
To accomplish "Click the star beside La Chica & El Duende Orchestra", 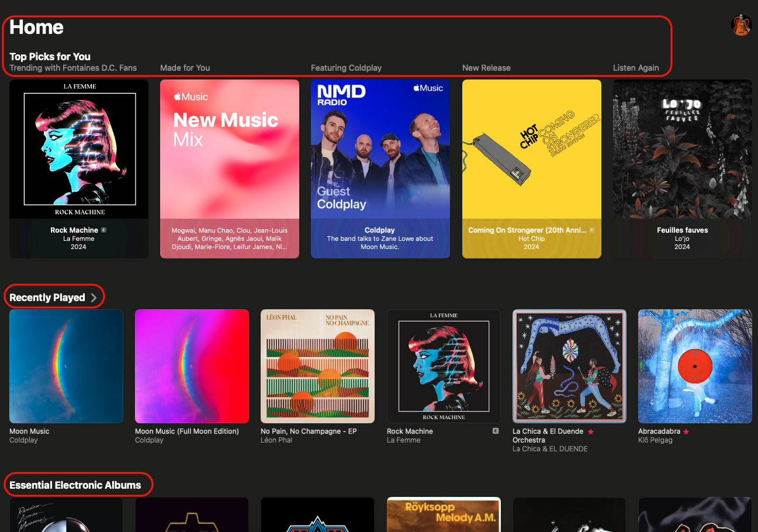I will point(590,431).
